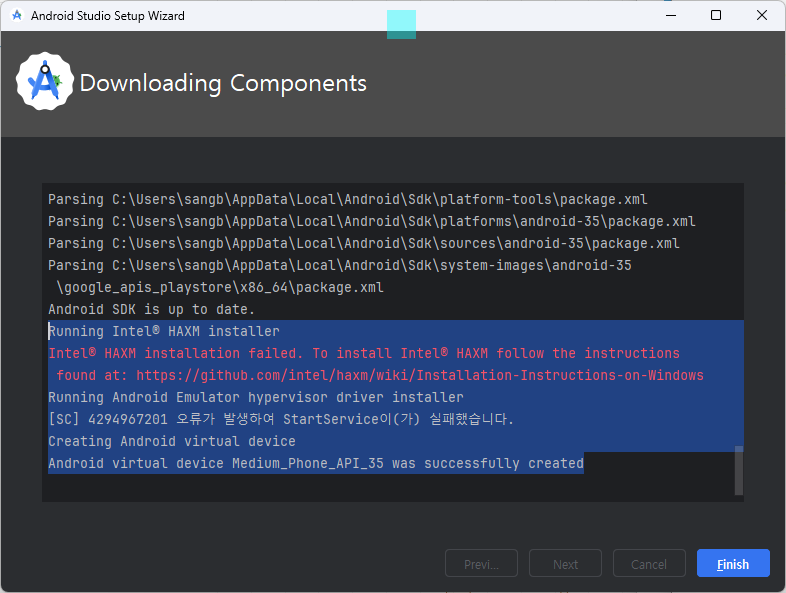
Task: Click the platform-tools\package.xml parsing line
Action: pyautogui.click(x=348, y=199)
